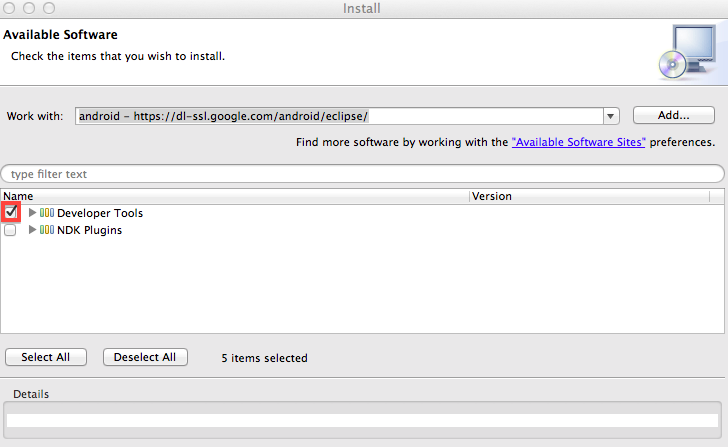Expand the NDK Plugins tree node

point(32,230)
